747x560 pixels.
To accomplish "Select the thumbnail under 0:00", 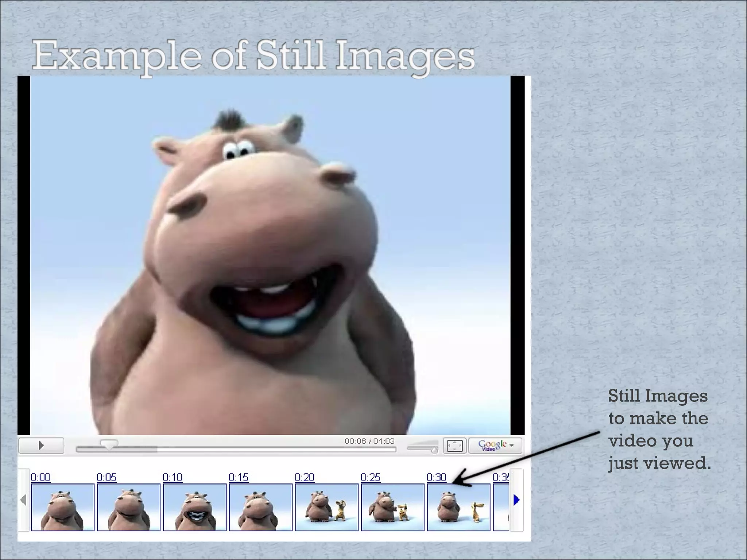I will pyautogui.click(x=63, y=507).
